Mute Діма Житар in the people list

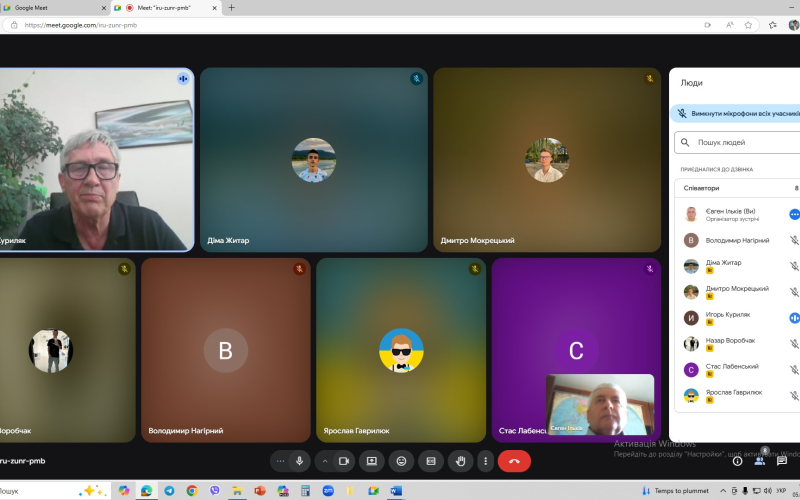coord(794,266)
